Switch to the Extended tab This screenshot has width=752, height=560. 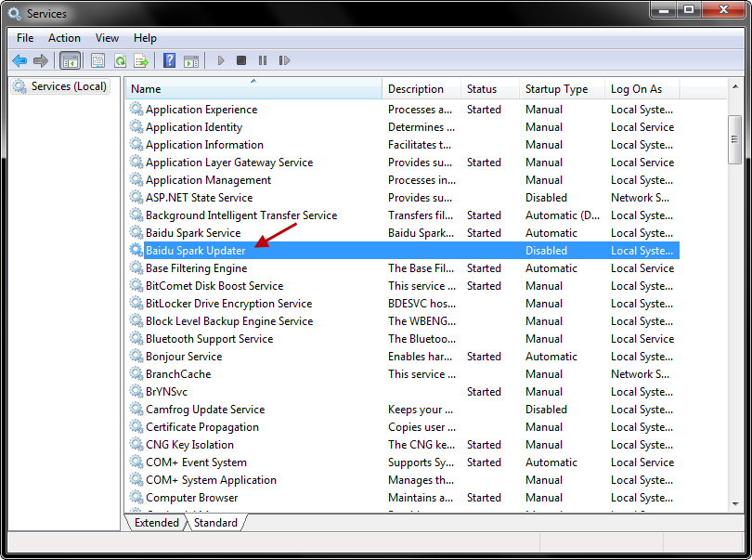(x=156, y=523)
